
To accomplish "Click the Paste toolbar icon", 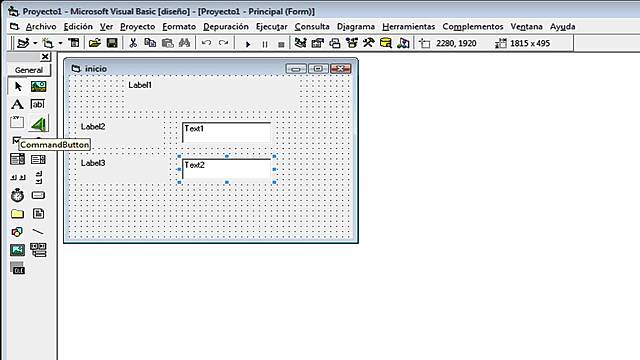I will (167, 43).
